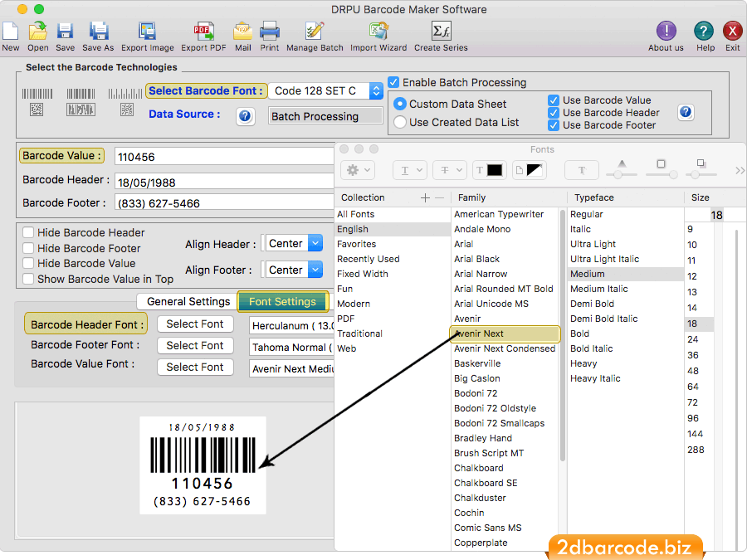Click the Export PDF icon
This screenshot has width=747, height=560.
[x=203, y=32]
